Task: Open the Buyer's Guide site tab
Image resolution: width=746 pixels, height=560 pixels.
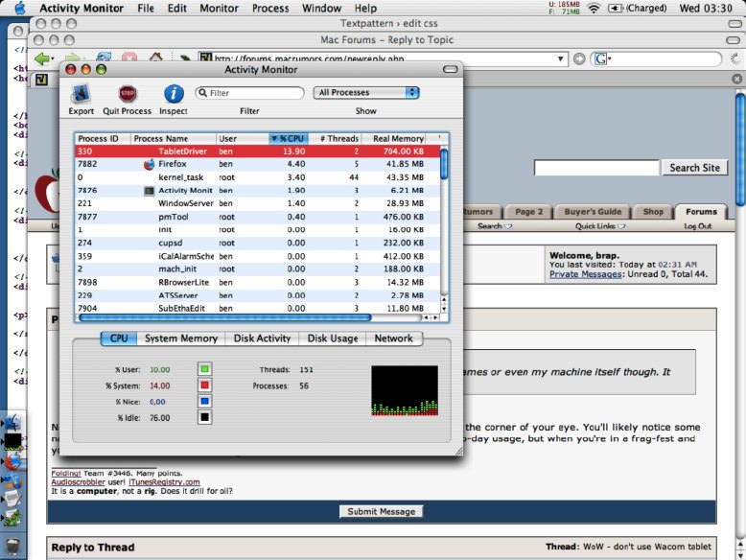Action: tap(593, 212)
